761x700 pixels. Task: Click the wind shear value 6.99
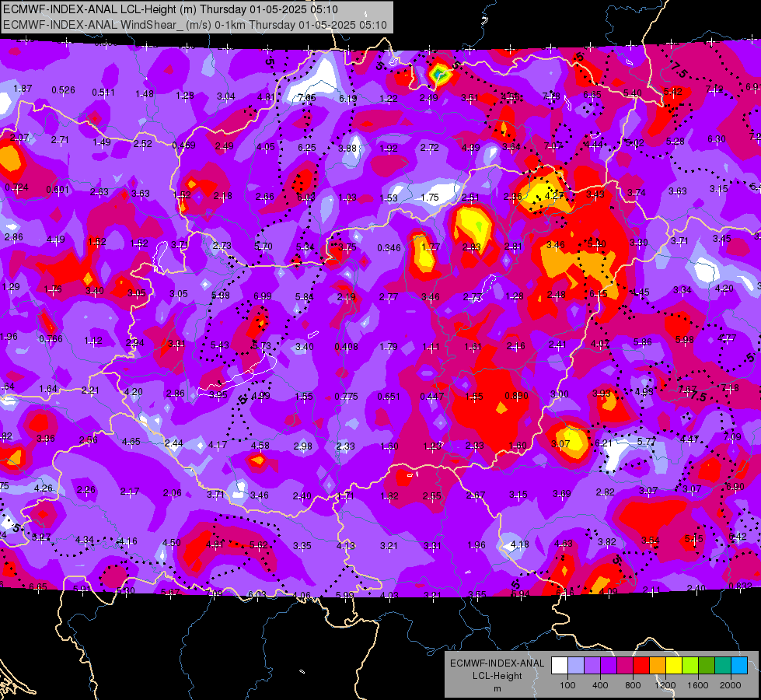(x=263, y=296)
